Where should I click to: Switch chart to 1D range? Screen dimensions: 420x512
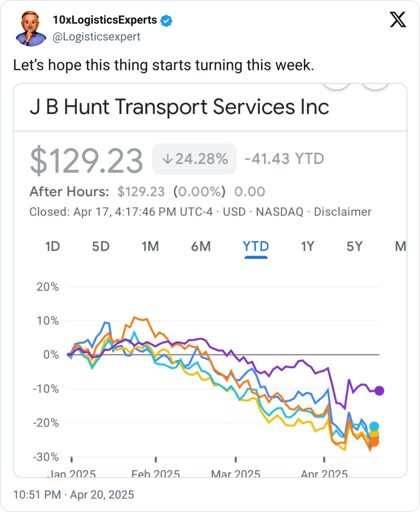[x=52, y=246]
